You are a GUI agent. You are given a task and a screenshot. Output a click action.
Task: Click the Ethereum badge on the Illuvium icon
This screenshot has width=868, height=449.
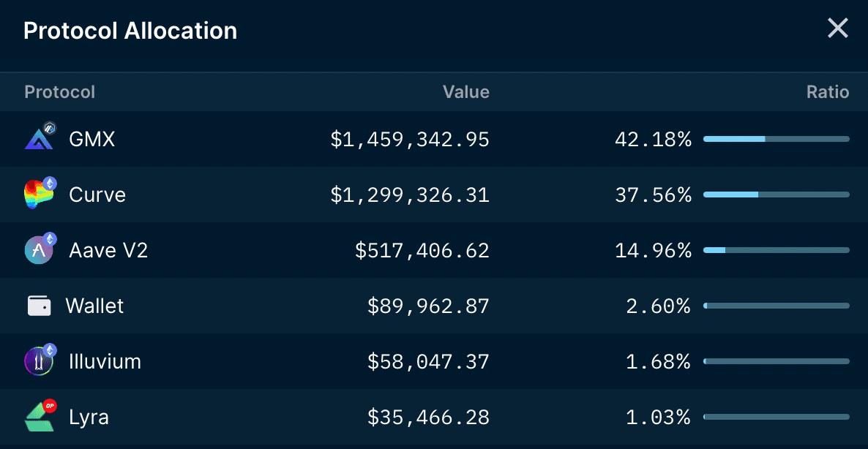(x=50, y=351)
